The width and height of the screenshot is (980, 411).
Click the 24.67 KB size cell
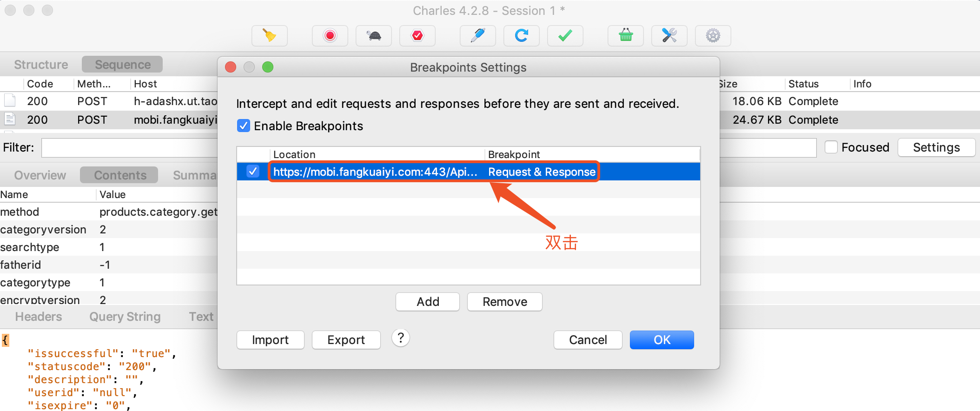pyautogui.click(x=757, y=119)
